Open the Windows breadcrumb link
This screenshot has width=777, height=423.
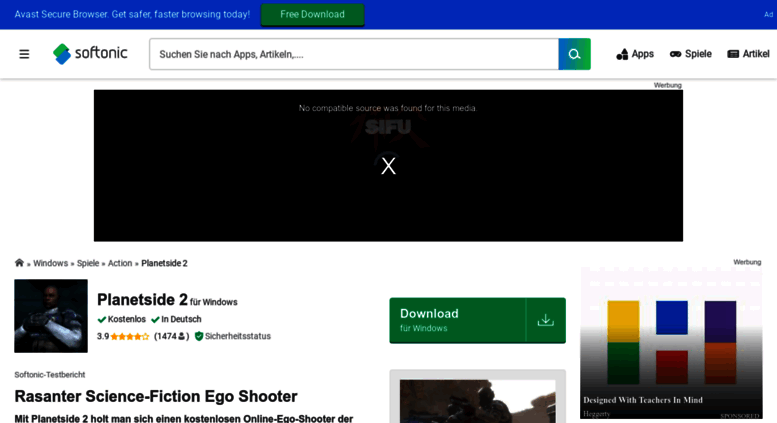click(51, 263)
